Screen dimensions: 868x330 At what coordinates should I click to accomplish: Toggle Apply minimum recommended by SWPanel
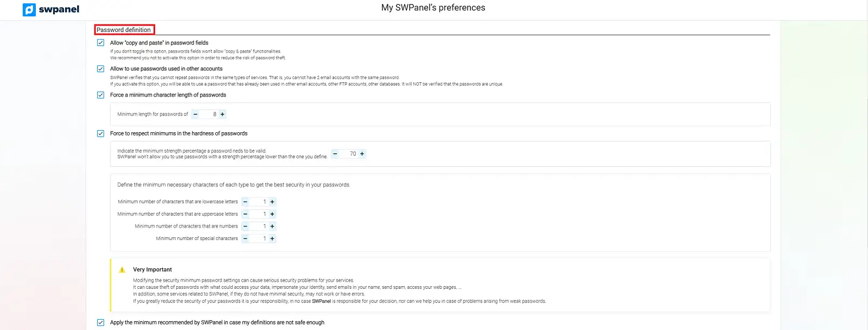pos(100,322)
